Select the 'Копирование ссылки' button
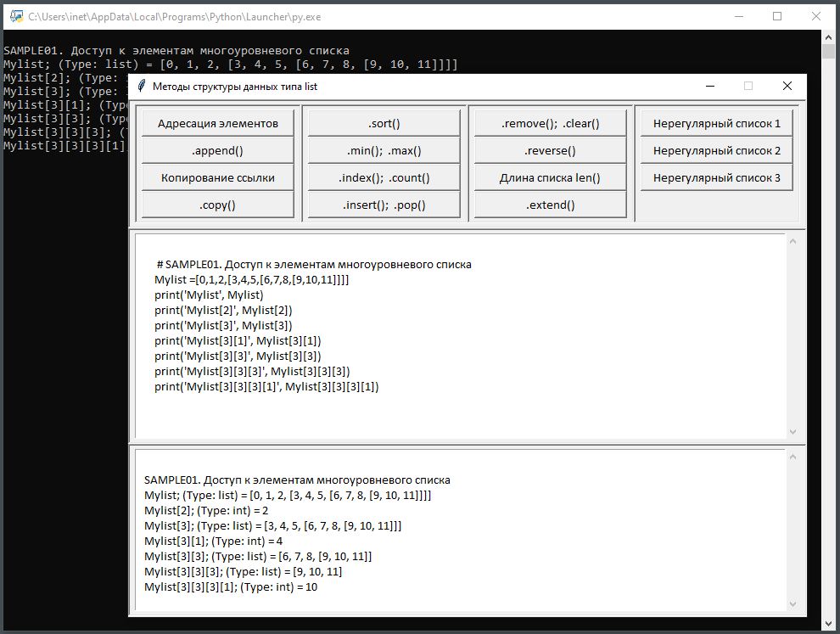Image resolution: width=840 pixels, height=634 pixels. (217, 177)
